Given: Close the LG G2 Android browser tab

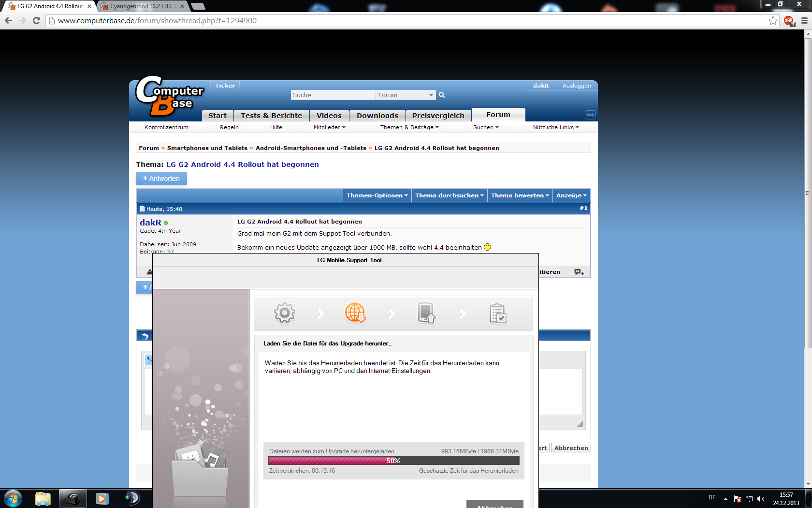Looking at the screenshot, I should pyautogui.click(x=89, y=6).
